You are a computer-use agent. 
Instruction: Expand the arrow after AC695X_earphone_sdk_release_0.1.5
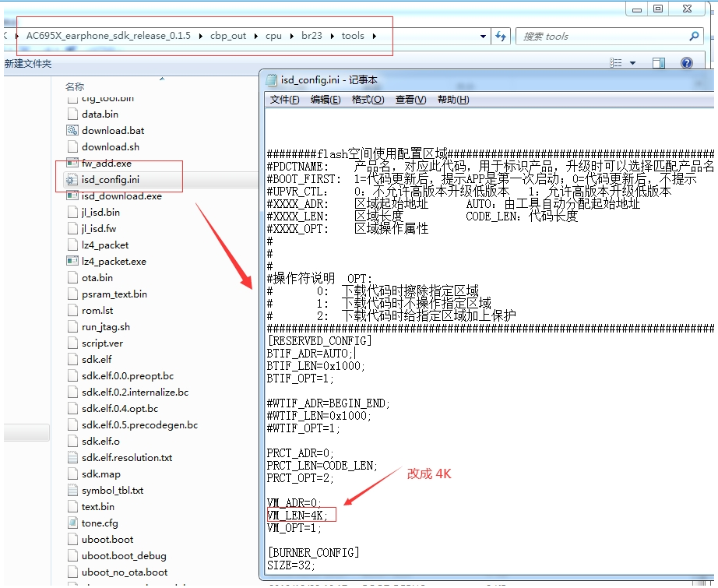pos(201,36)
